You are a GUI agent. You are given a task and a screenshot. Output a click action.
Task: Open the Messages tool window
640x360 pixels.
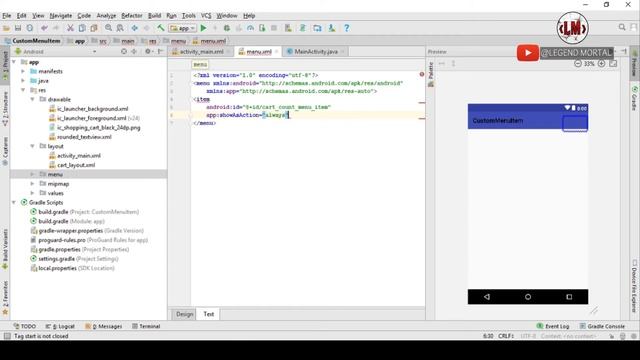104,326
